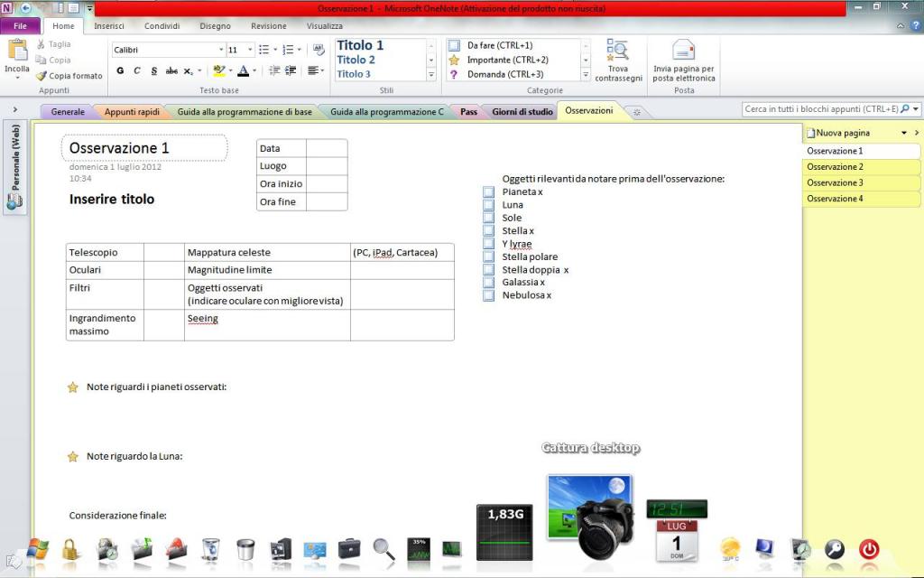Tick the Luna checkbox
This screenshot has width=924, height=578.
coord(488,205)
